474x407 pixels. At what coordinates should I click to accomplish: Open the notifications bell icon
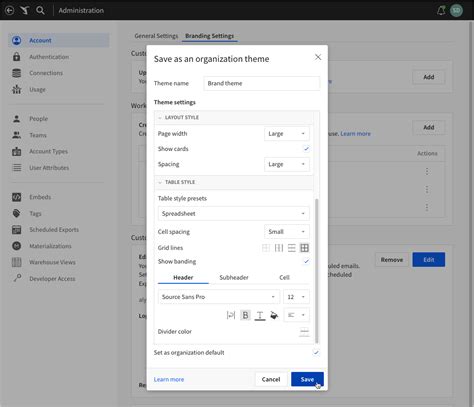tap(441, 11)
